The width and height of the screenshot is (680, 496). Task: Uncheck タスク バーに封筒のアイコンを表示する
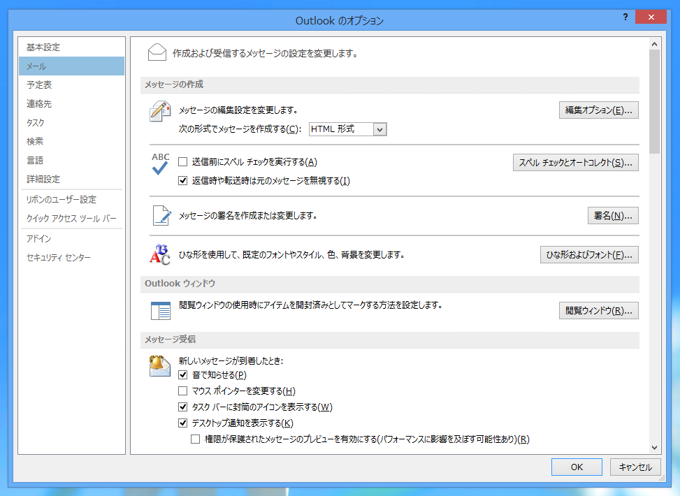pyautogui.click(x=183, y=407)
